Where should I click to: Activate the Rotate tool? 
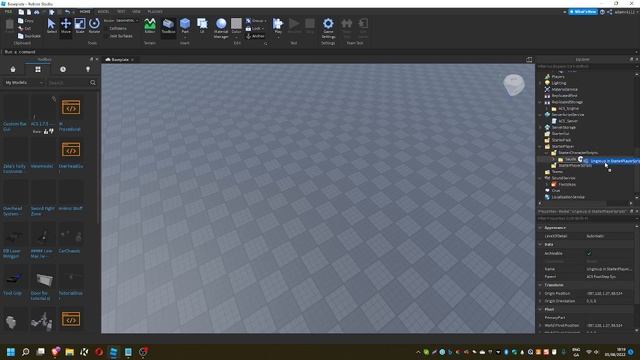[x=94, y=26]
